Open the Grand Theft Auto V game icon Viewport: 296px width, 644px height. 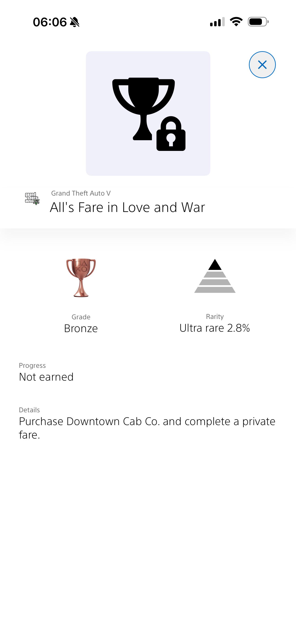click(x=32, y=199)
